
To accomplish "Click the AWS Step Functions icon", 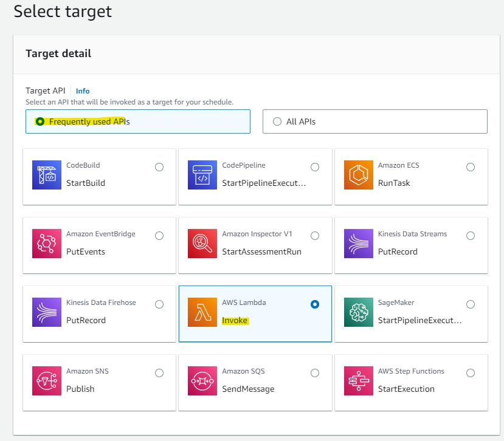I will (x=358, y=381).
